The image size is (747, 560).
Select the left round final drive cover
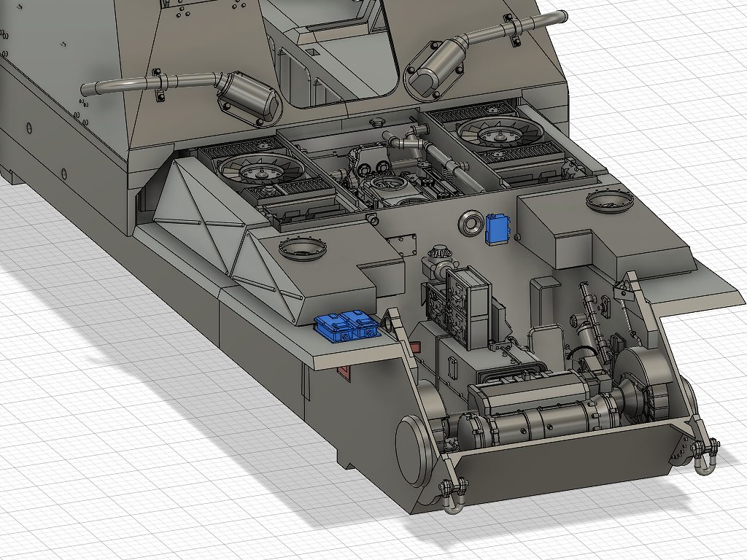click(x=411, y=451)
